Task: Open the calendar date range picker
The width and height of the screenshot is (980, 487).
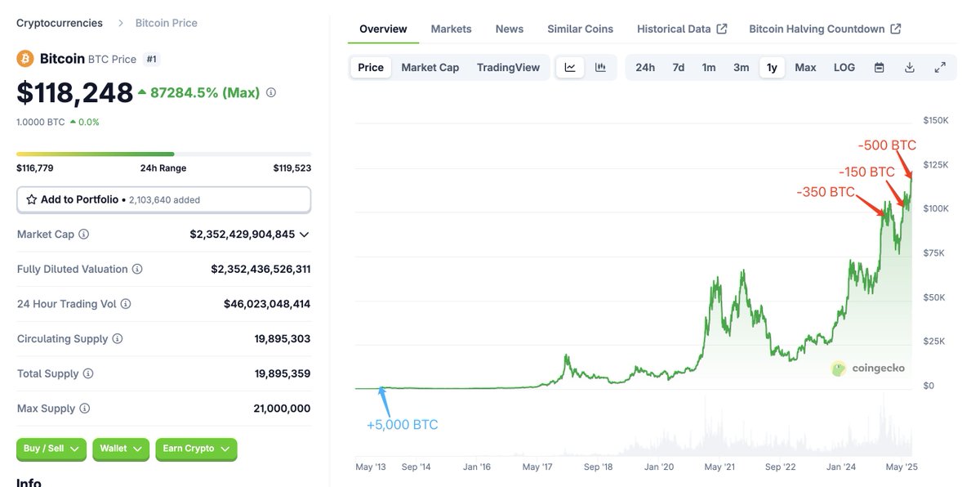Action: tap(880, 67)
